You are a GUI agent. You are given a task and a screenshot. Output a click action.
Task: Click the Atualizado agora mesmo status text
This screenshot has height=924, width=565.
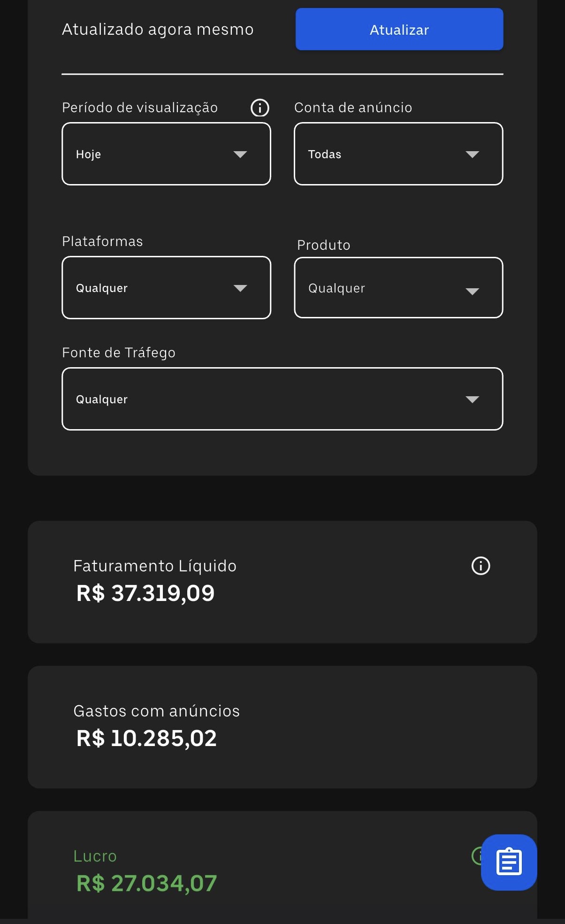point(158,30)
